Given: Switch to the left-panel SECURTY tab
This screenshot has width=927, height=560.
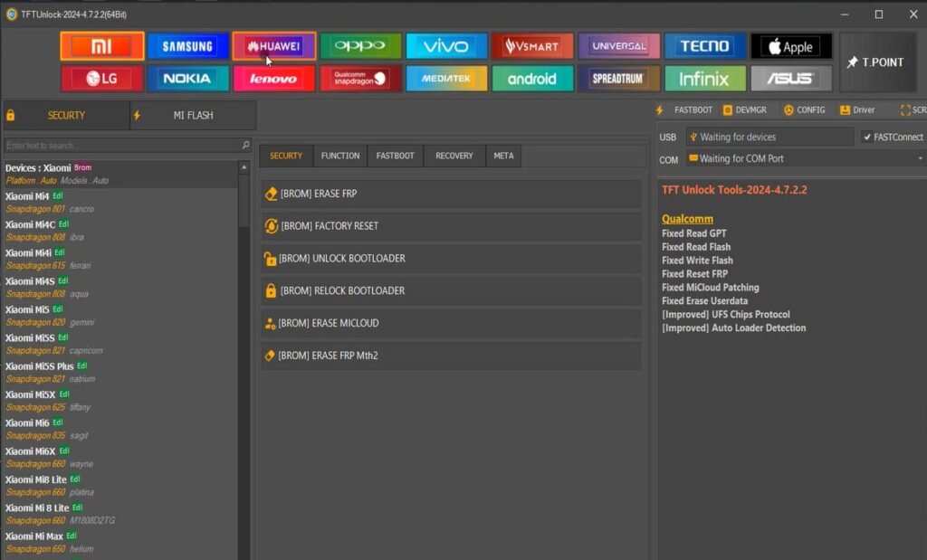Looking at the screenshot, I should 66,115.
